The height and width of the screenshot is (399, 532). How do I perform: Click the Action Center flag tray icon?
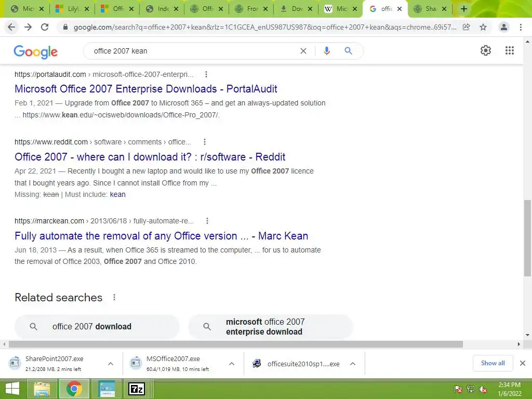458,389
